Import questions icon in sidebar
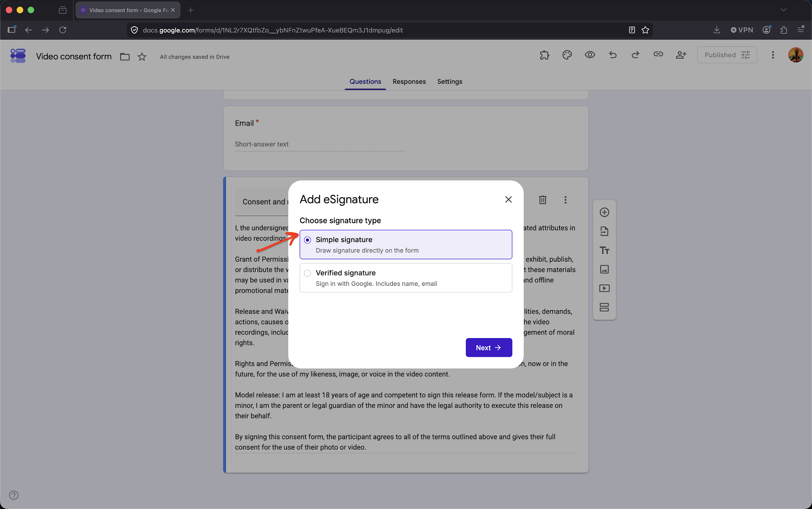Screen dimensions: 812x509 [x=604, y=231]
